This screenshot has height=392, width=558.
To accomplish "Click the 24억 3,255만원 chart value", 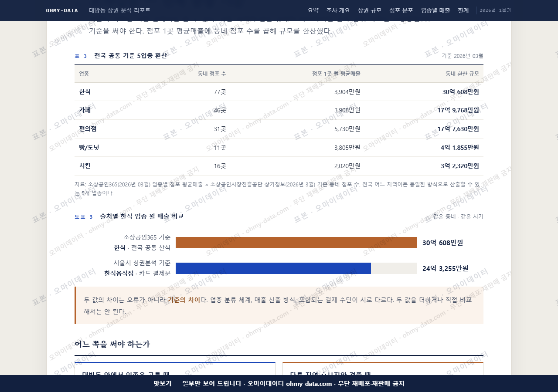I will pyautogui.click(x=446, y=268).
